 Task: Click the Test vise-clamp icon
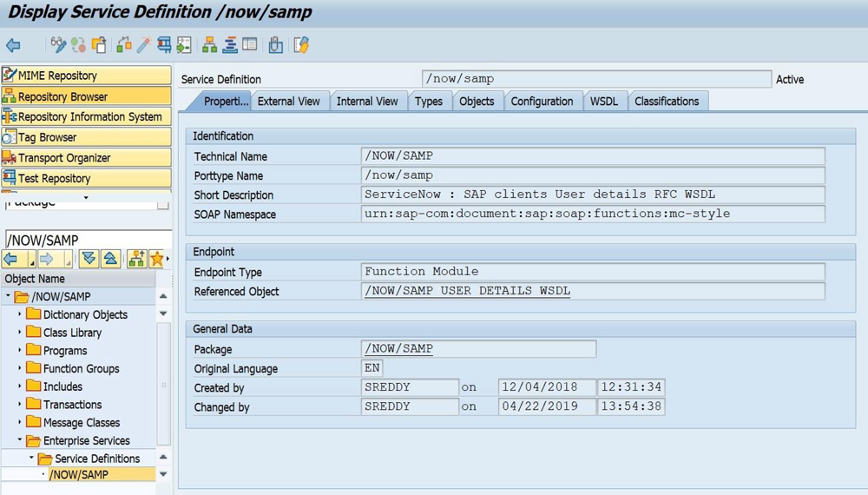(164, 45)
